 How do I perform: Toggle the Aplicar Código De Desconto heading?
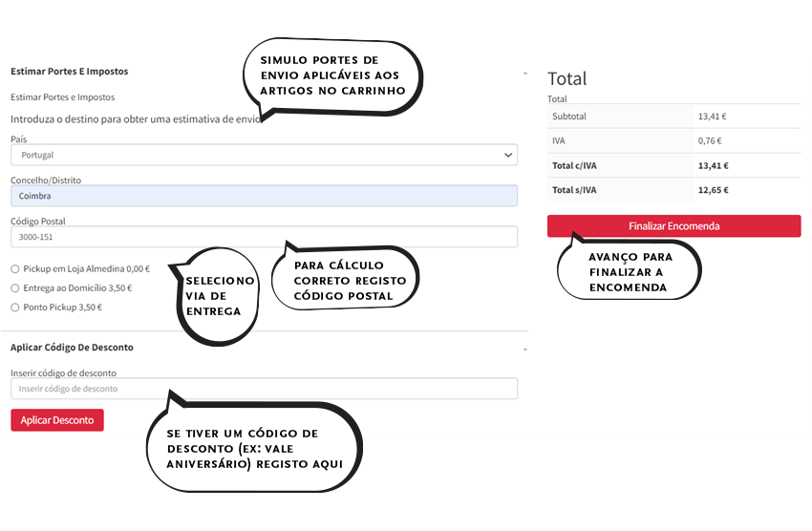pyautogui.click(x=72, y=348)
